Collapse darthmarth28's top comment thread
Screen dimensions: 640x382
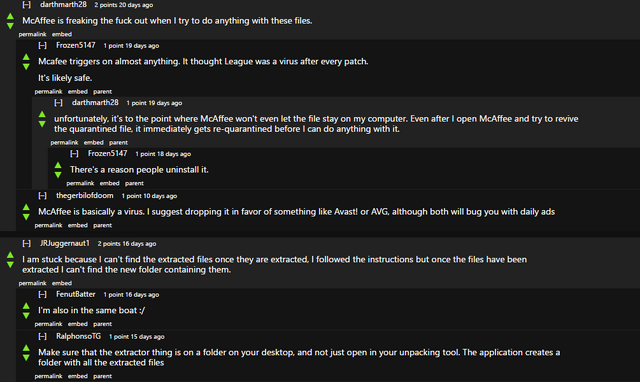point(27,5)
